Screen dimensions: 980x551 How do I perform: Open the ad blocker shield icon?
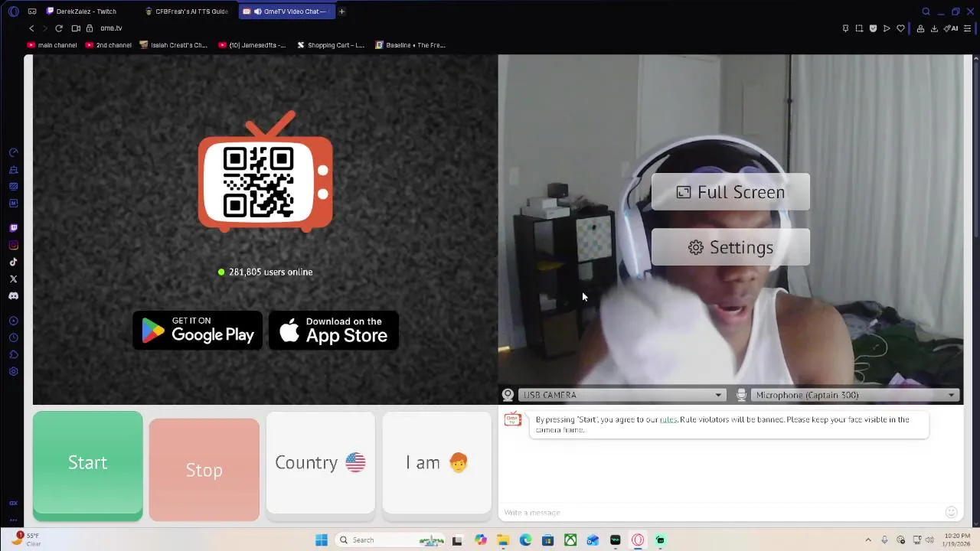coord(873,28)
